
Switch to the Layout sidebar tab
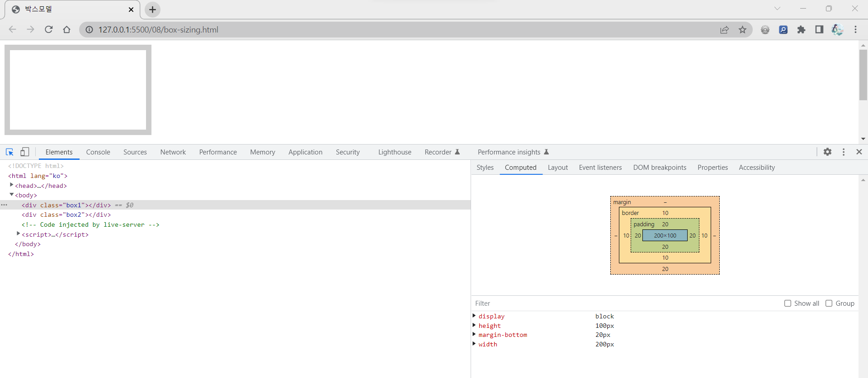click(x=558, y=168)
